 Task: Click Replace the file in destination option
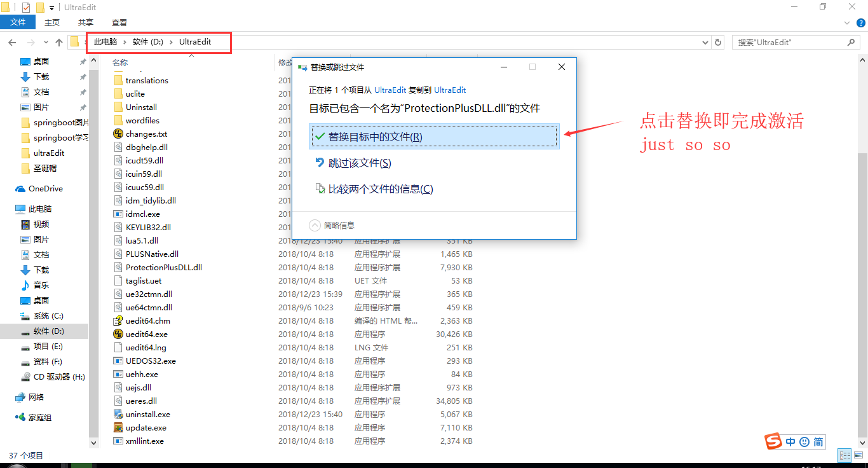click(434, 137)
